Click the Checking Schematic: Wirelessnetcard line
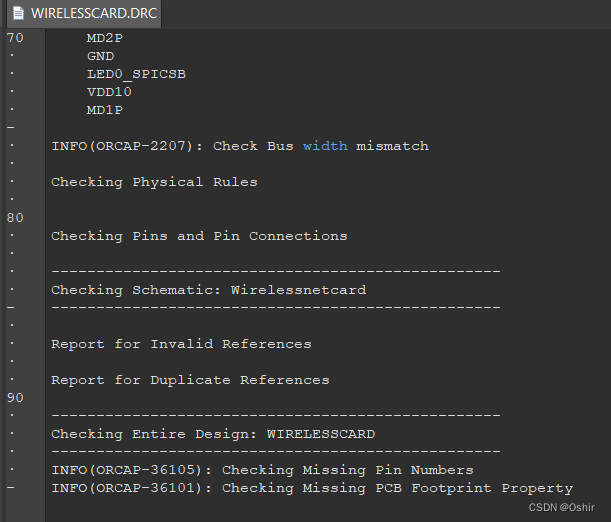611x522 pixels. 208,290
